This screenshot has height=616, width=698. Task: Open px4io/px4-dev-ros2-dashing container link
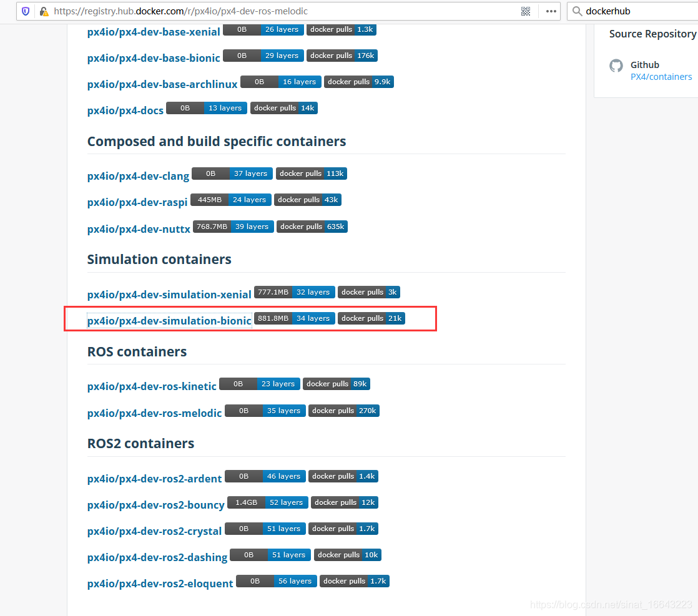157,557
